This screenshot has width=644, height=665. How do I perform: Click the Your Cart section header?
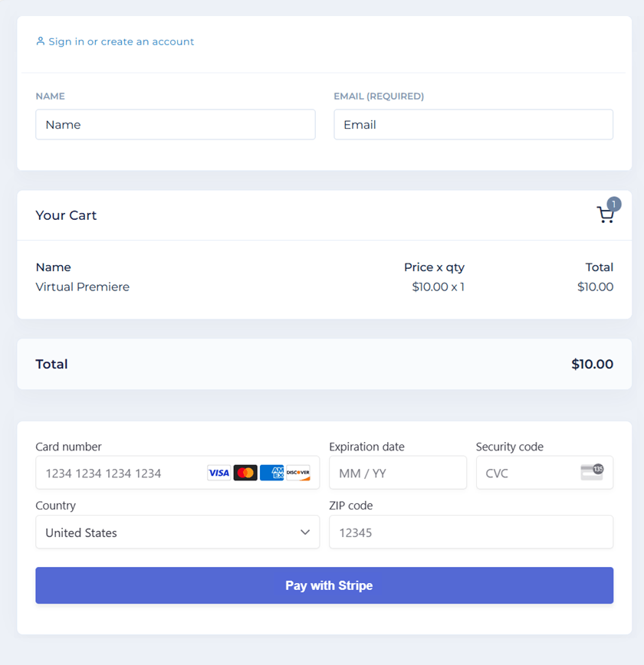click(66, 215)
